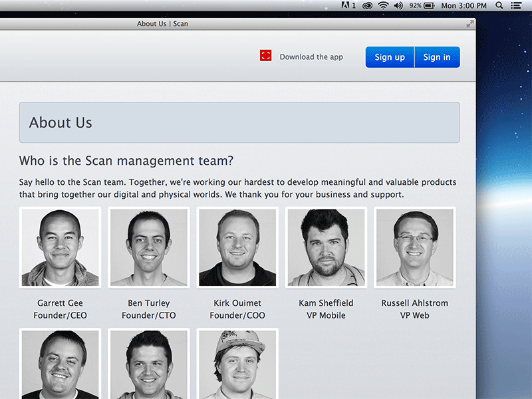
Task: Open the Adobe icon in menu bar
Action: tap(345, 5)
